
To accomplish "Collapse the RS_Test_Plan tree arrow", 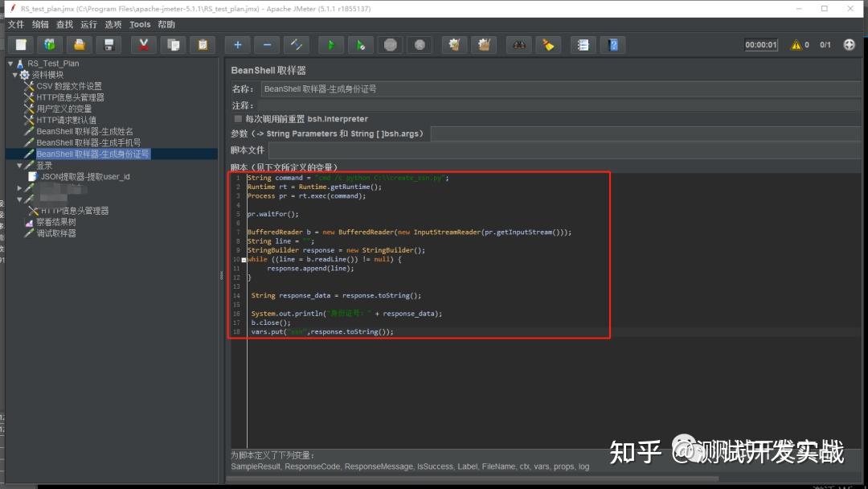I will (11, 63).
